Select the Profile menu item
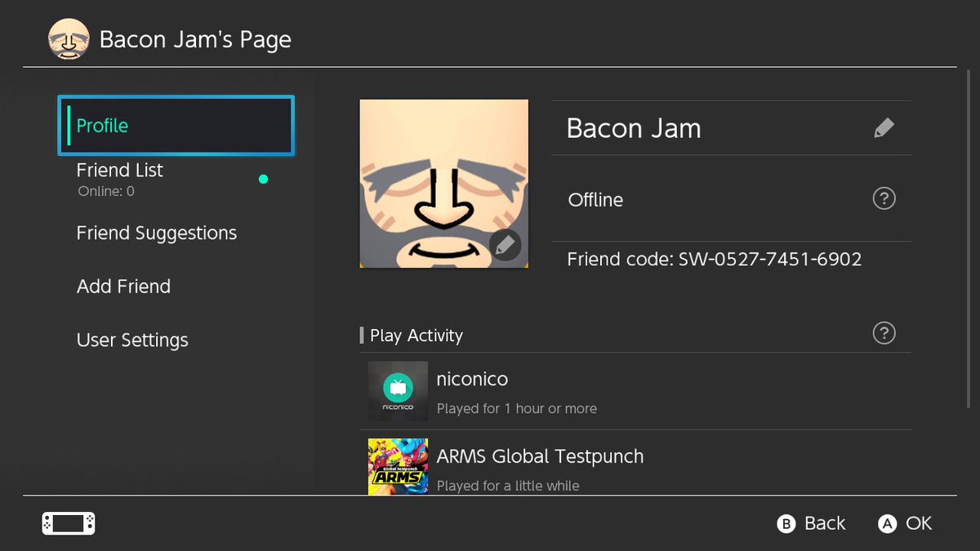The image size is (980, 551). coord(176,126)
